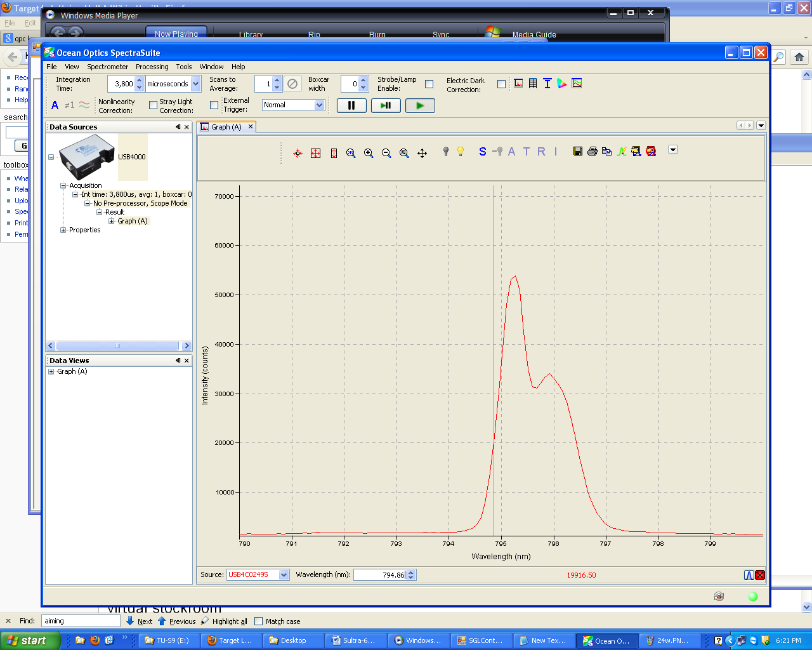Click the color measurement icon

click(562, 83)
